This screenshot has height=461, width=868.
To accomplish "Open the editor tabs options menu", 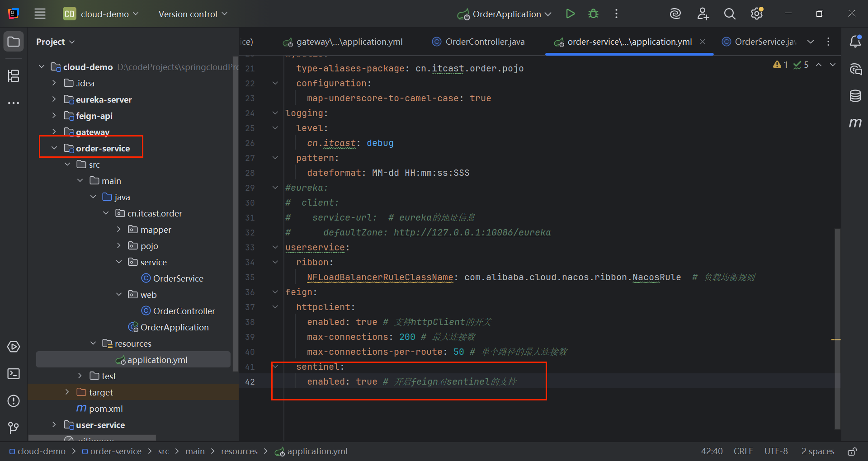I will [x=828, y=42].
